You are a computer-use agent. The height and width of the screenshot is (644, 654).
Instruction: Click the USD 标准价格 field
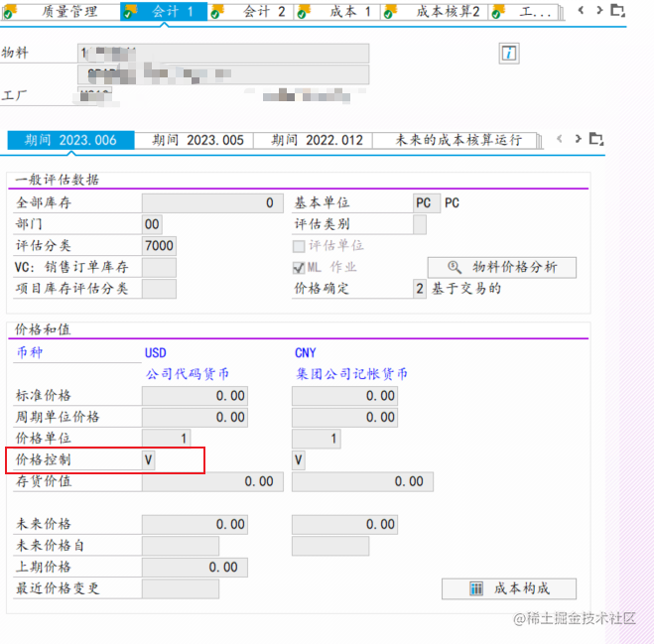tap(195, 396)
